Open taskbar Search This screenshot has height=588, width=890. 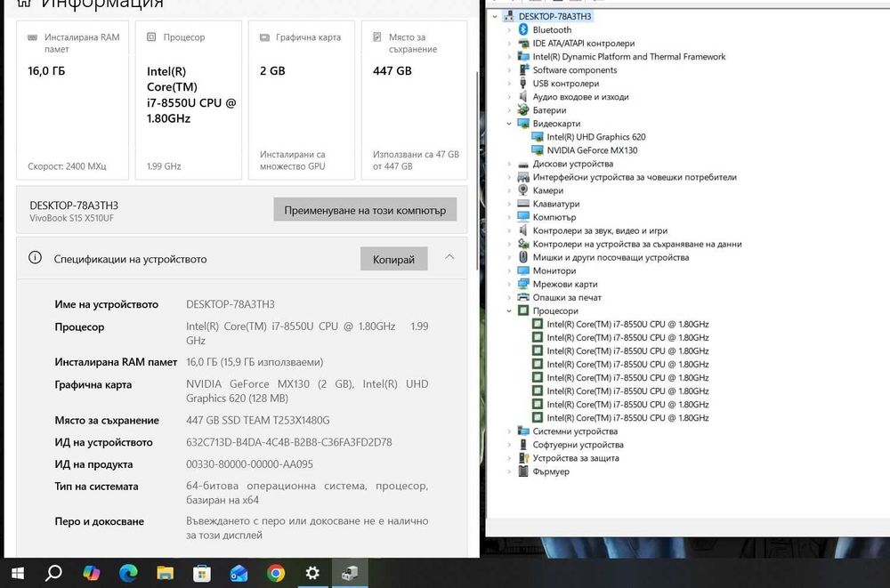point(53,573)
